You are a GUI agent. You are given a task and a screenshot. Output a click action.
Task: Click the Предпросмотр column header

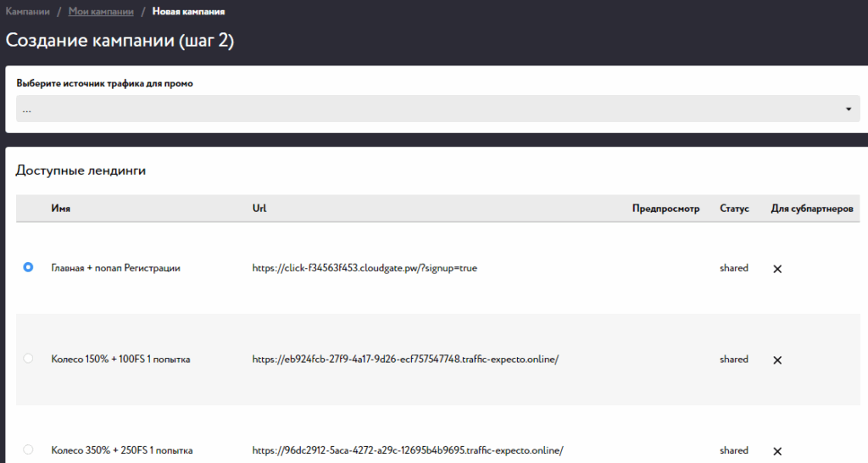coord(665,209)
